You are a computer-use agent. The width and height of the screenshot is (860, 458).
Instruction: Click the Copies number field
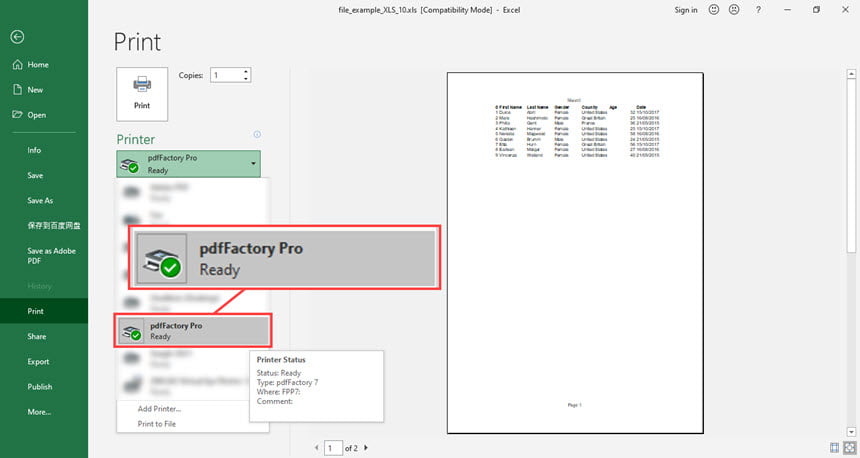[226, 75]
